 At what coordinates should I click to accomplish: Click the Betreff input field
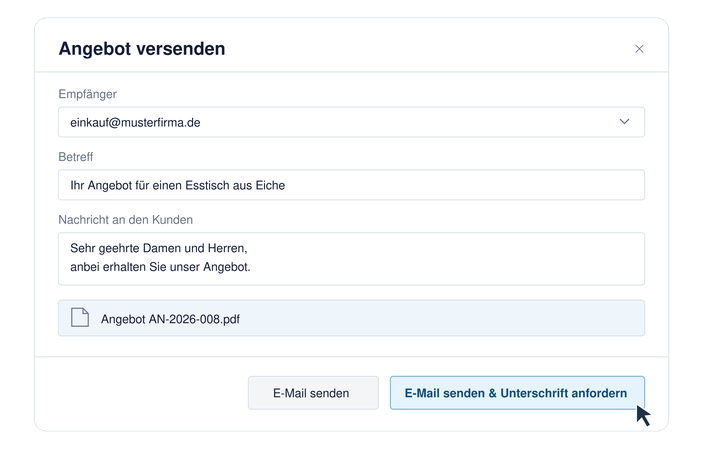pos(351,185)
